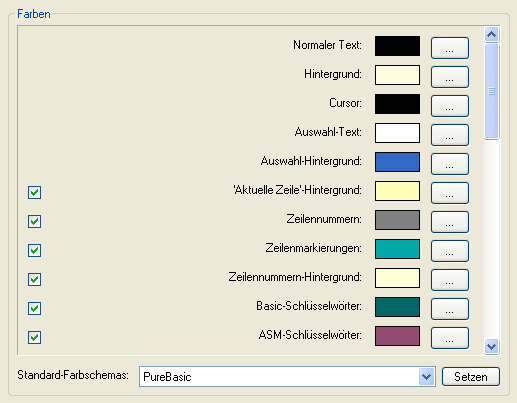Click the PureBasic combo box field
Screen dimensions: 517x403
pyautogui.click(x=287, y=377)
